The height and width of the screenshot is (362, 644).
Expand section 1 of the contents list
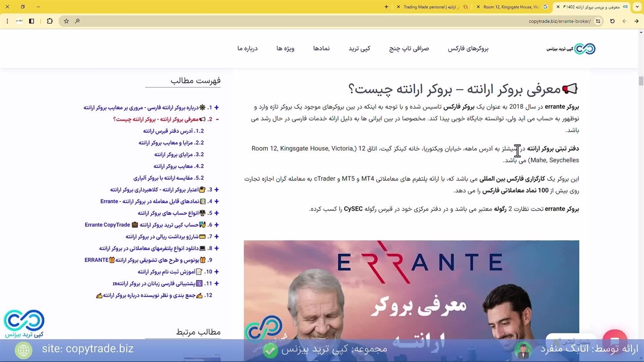click(x=216, y=108)
